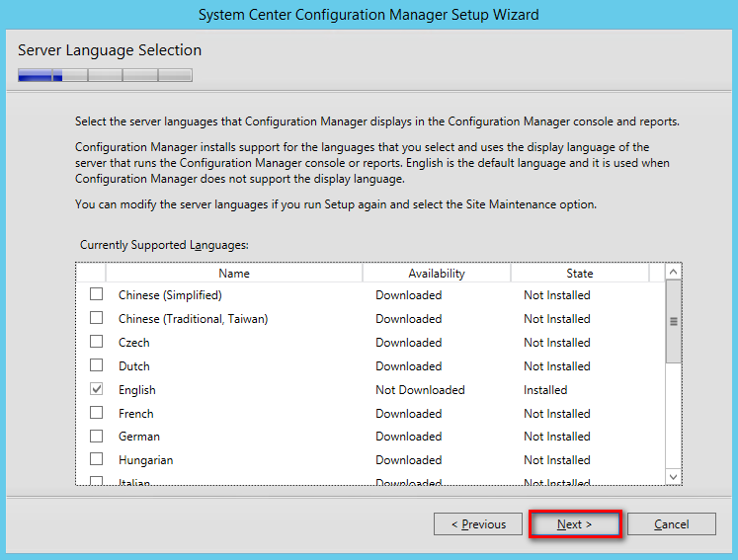Click the State column header
The width and height of the screenshot is (738, 560).
point(580,273)
